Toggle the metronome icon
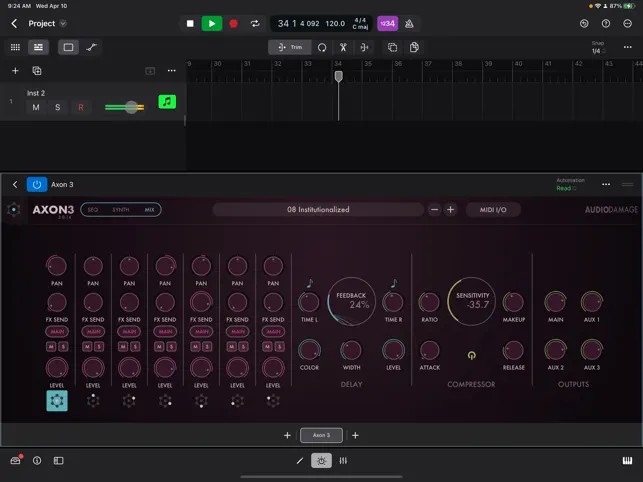 coord(409,24)
